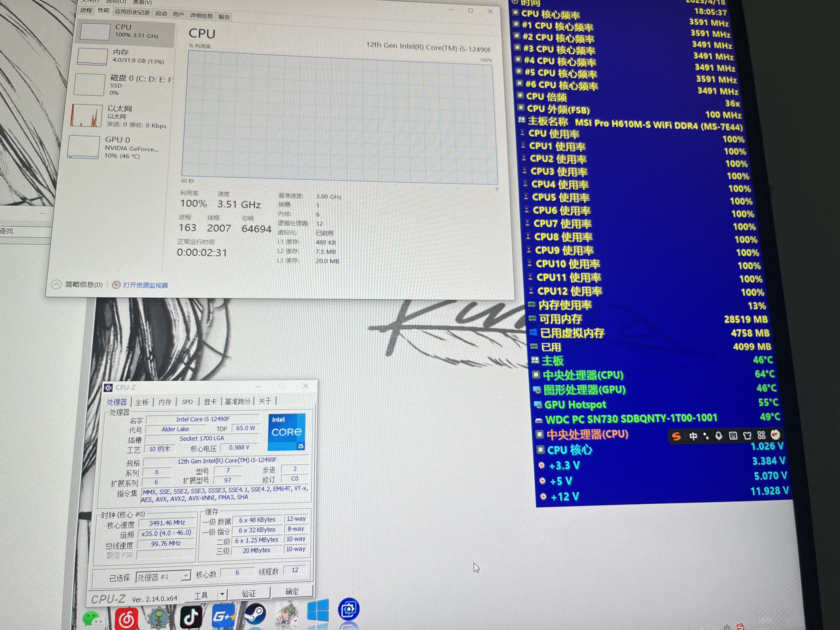Open WeChat from the taskbar

(92, 619)
